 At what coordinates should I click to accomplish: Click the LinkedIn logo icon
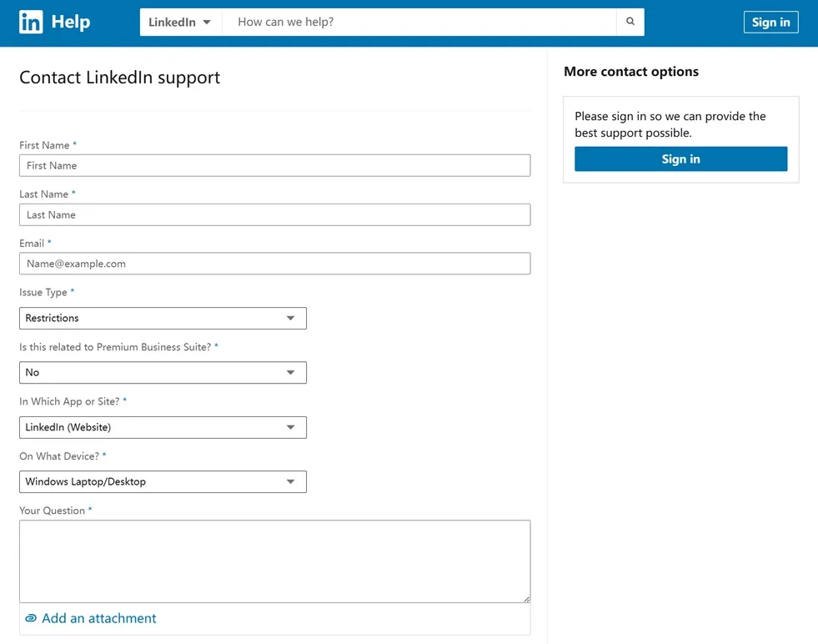(31, 22)
